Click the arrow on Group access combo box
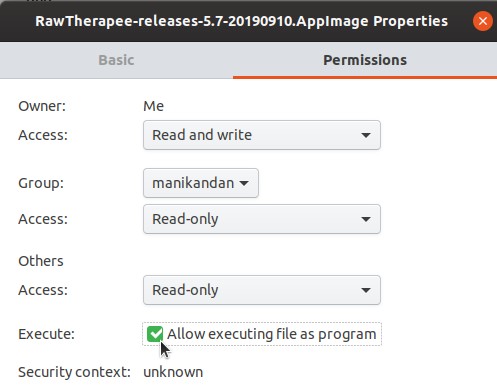Viewport: 497px width, 389px height. coord(366,219)
